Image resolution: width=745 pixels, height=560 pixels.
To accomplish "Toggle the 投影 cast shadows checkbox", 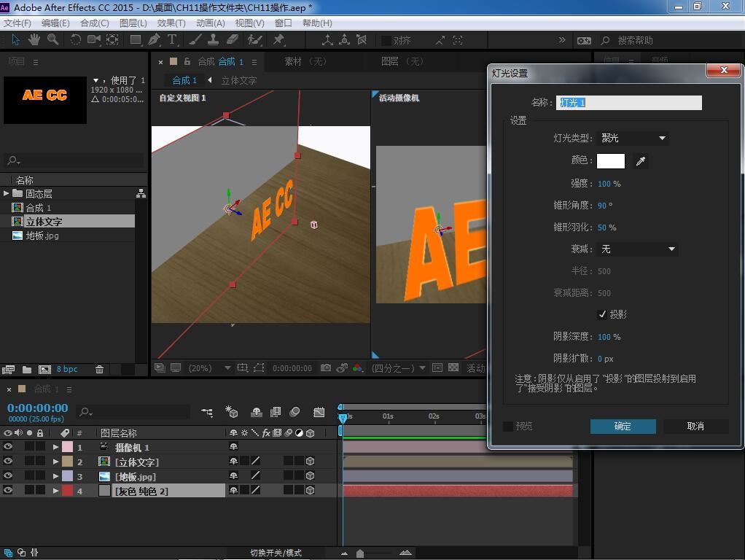I will 602,314.
